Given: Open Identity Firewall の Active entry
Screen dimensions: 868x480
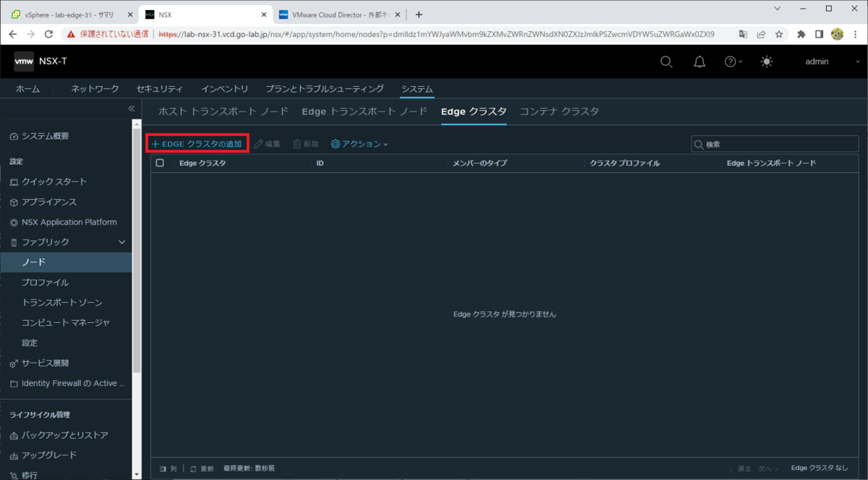Looking at the screenshot, I should (66, 383).
